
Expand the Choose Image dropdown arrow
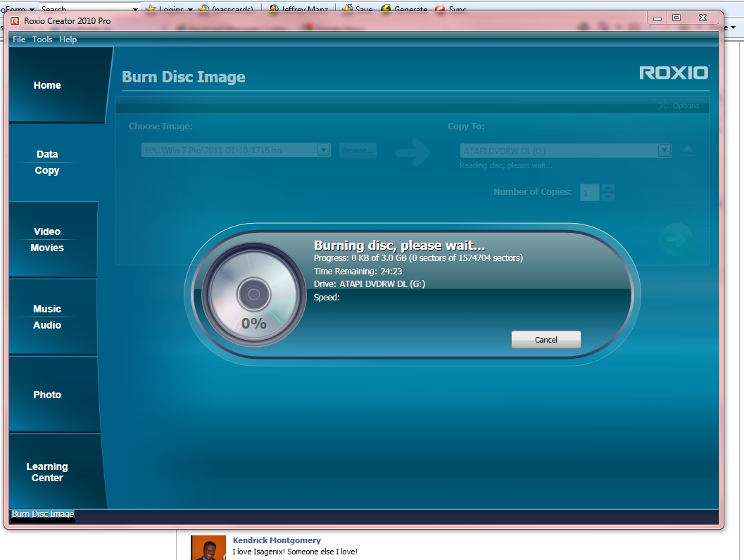click(x=324, y=150)
